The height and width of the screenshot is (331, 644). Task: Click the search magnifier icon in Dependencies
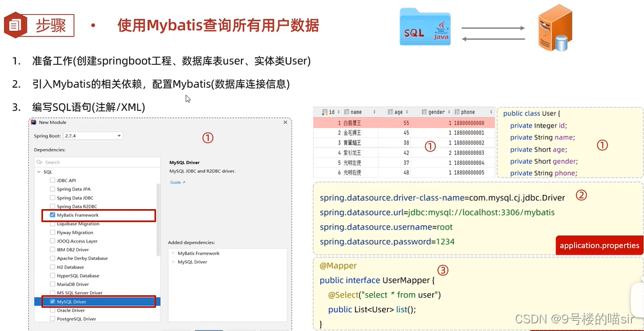coord(39,162)
